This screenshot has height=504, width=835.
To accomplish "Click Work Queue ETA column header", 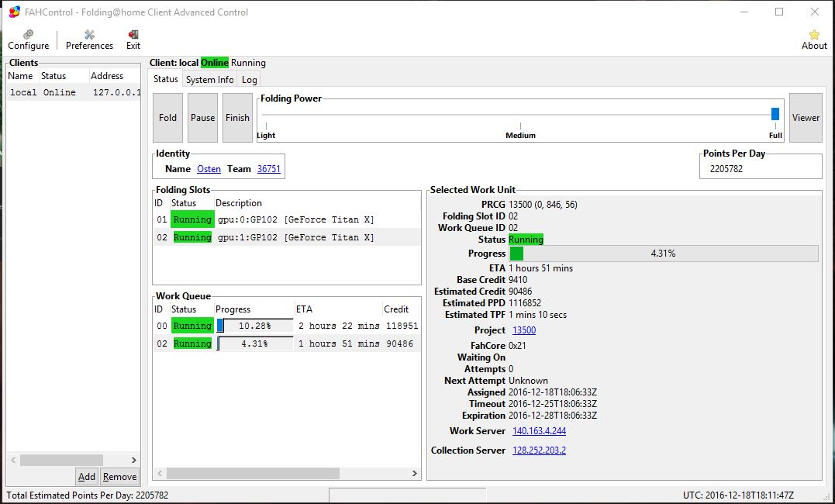I will (x=337, y=309).
